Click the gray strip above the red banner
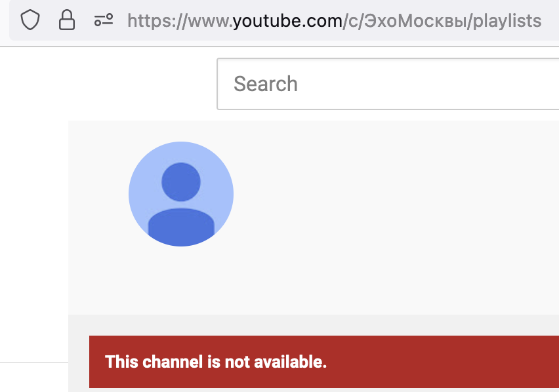 tap(314, 325)
